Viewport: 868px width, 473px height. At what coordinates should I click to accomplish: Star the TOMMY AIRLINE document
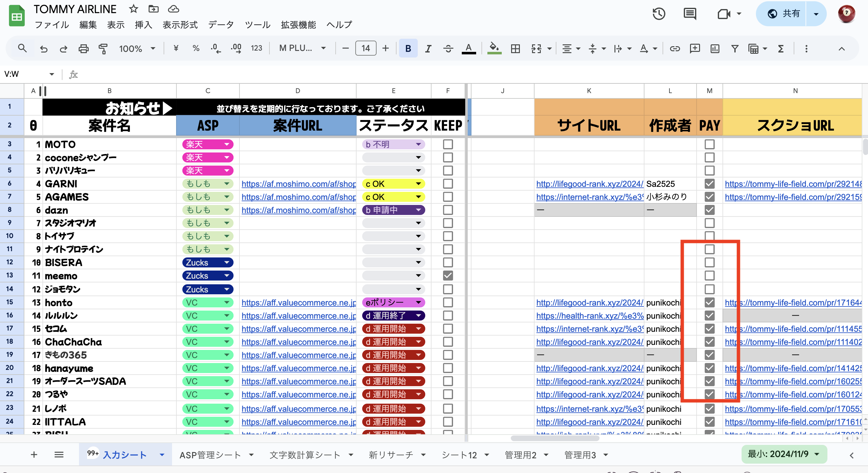pyautogui.click(x=133, y=9)
